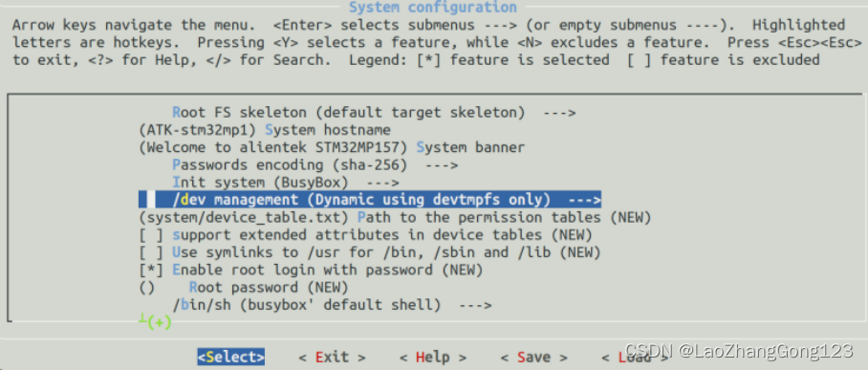
Task: Edit the System hostname entry
Action: pyautogui.click(x=265, y=130)
